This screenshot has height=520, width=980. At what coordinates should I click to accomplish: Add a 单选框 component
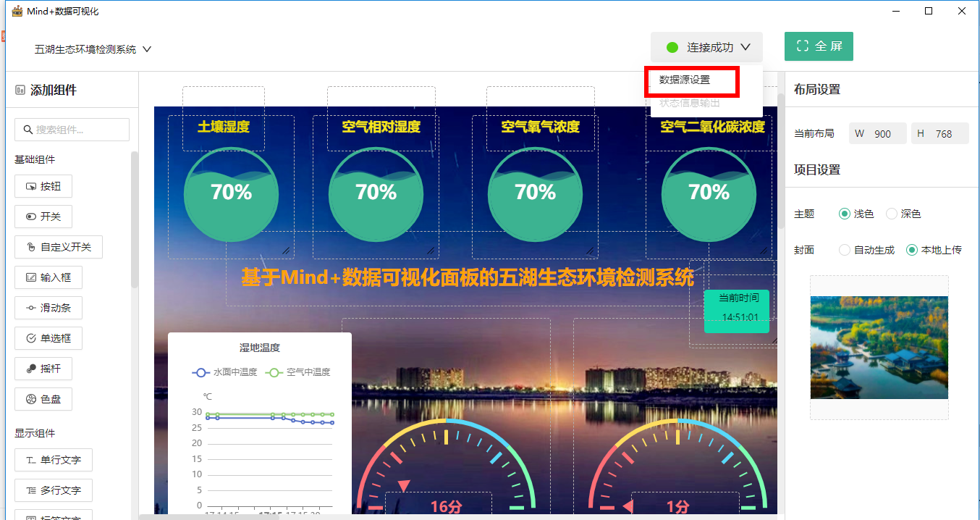48,338
